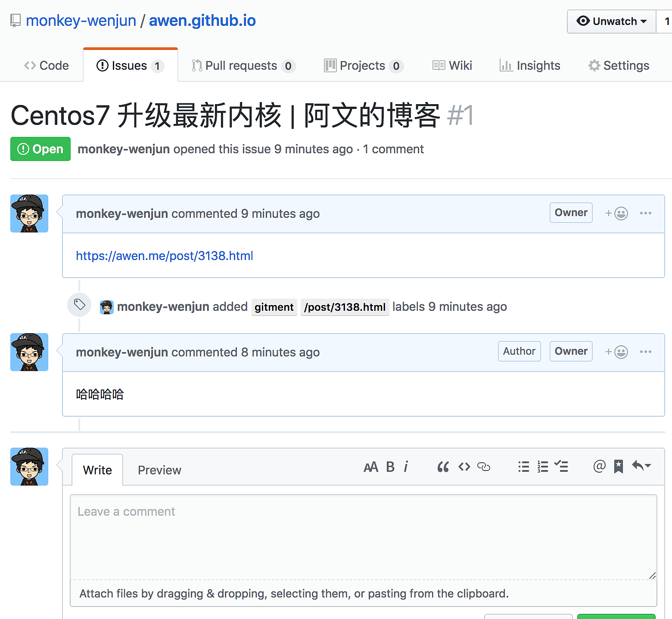This screenshot has width=672, height=619.
Task: Add a link using link icon
Action: pos(484,467)
